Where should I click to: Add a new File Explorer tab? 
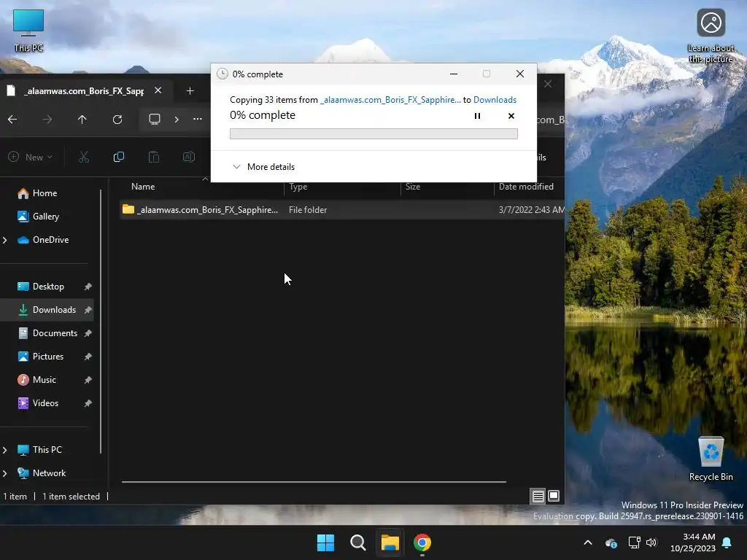click(190, 90)
